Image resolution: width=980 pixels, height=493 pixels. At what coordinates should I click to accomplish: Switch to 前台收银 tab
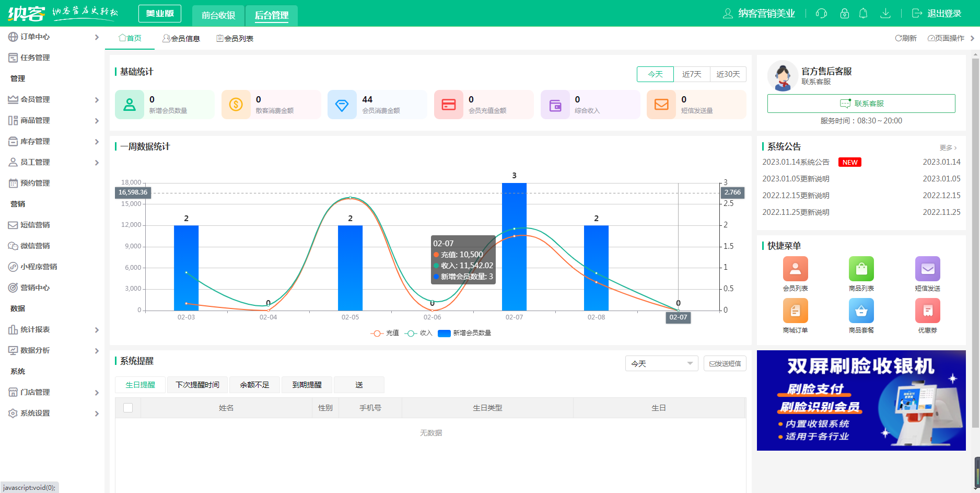[x=218, y=15]
